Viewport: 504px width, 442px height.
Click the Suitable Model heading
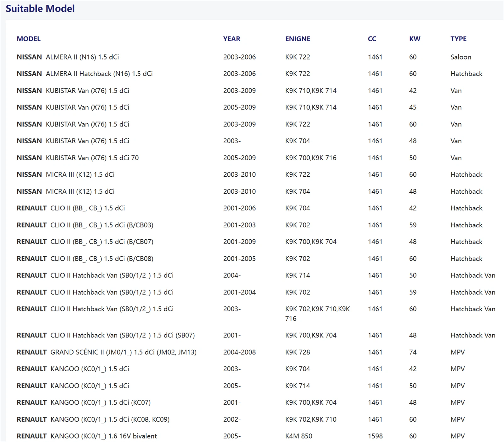[x=40, y=8]
